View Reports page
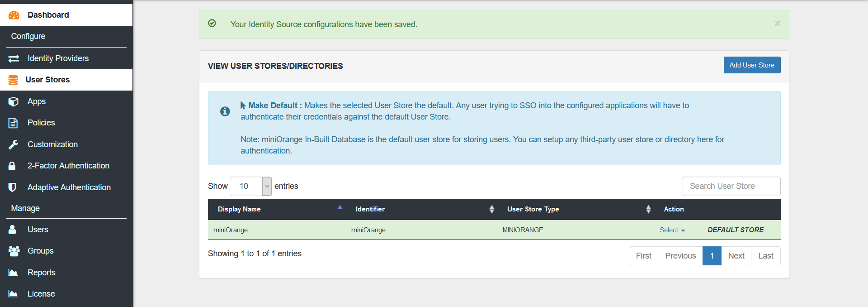Screen dimensions: 868x307 [x=66, y=273]
